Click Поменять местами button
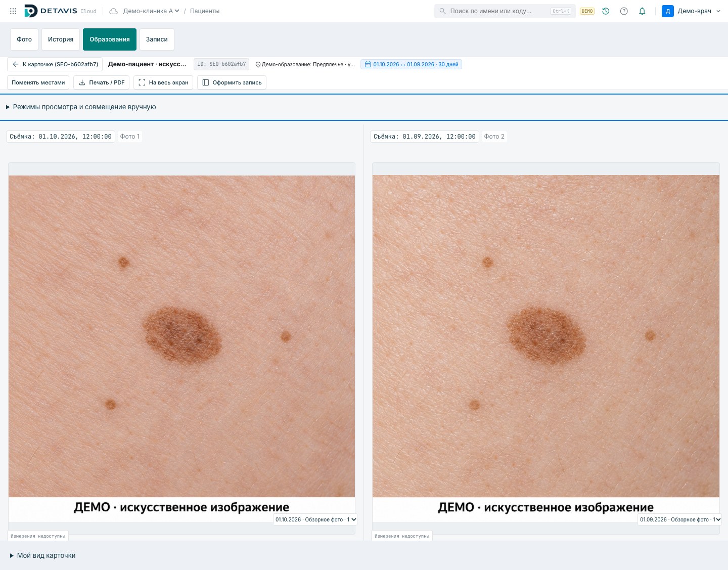 point(38,82)
